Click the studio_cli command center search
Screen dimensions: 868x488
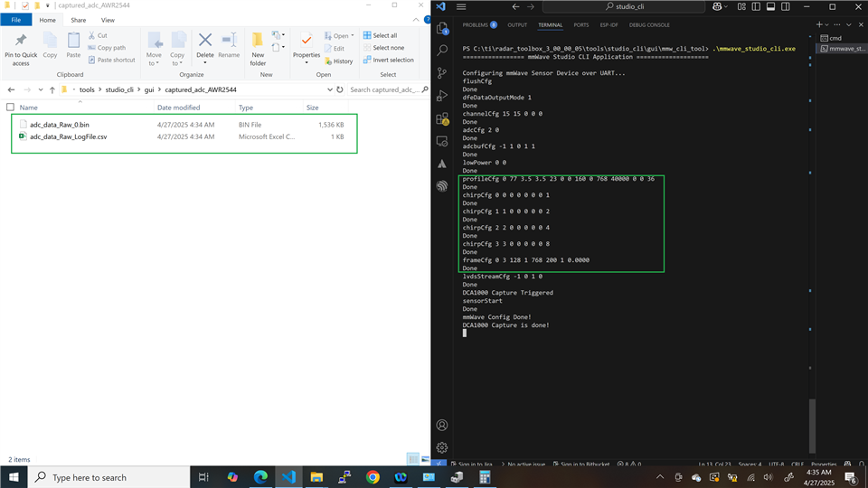(x=623, y=6)
